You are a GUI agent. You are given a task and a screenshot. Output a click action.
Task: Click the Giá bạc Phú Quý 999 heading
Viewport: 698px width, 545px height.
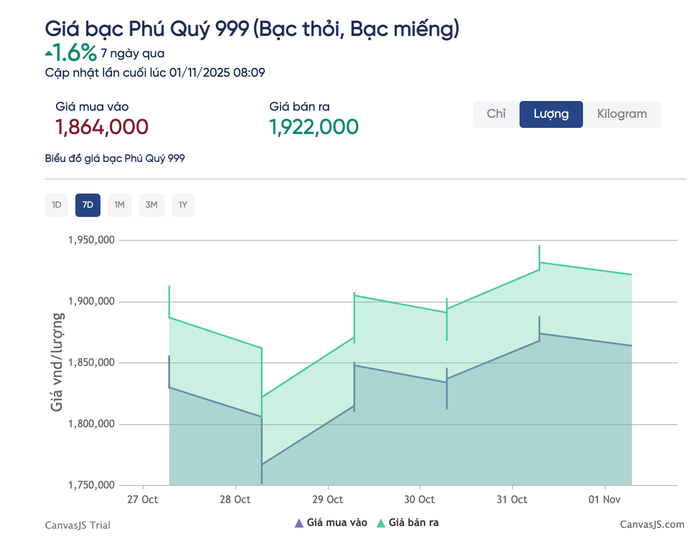[252, 29]
